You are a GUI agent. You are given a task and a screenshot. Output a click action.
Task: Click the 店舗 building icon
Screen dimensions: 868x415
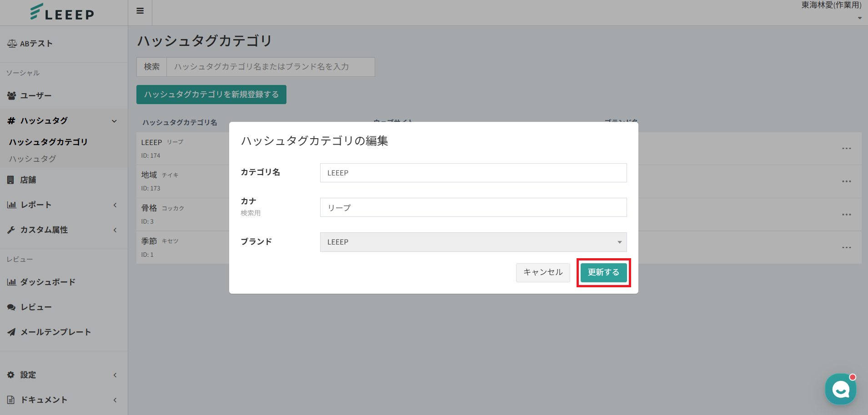[x=11, y=180]
